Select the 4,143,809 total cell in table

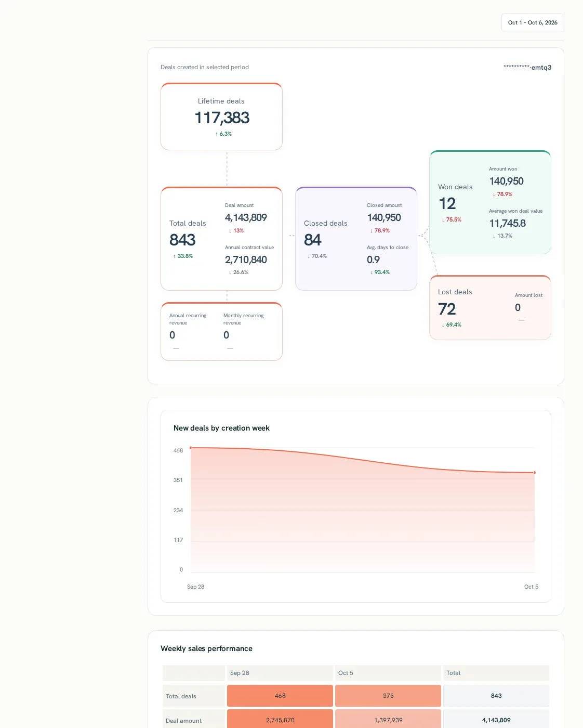(496, 720)
